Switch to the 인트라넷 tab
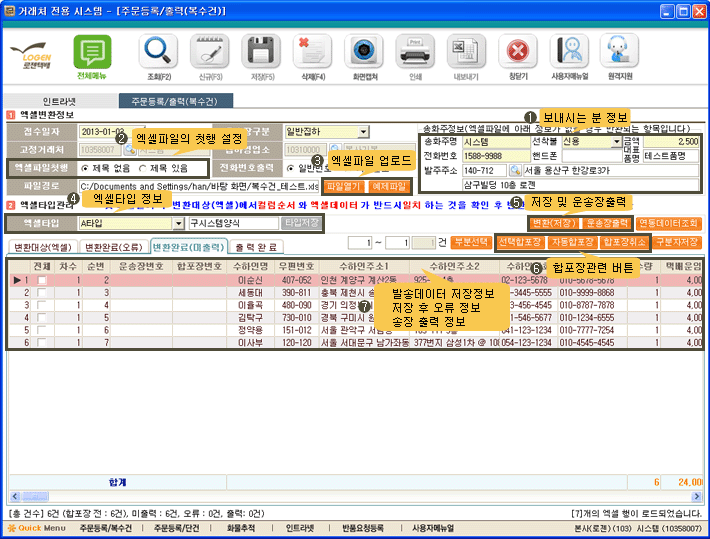 point(59,101)
